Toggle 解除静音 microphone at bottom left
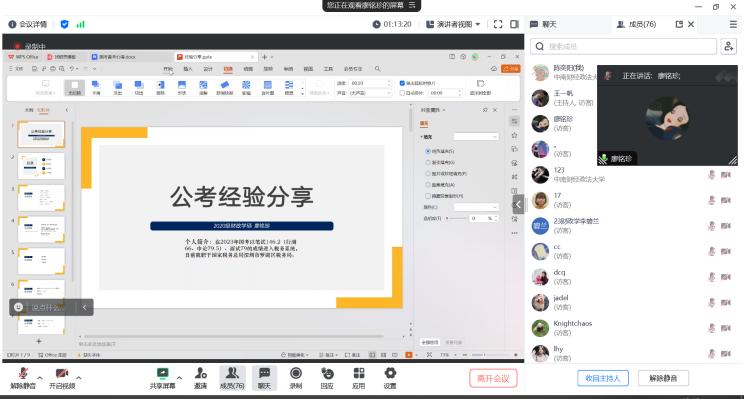 coord(23,378)
